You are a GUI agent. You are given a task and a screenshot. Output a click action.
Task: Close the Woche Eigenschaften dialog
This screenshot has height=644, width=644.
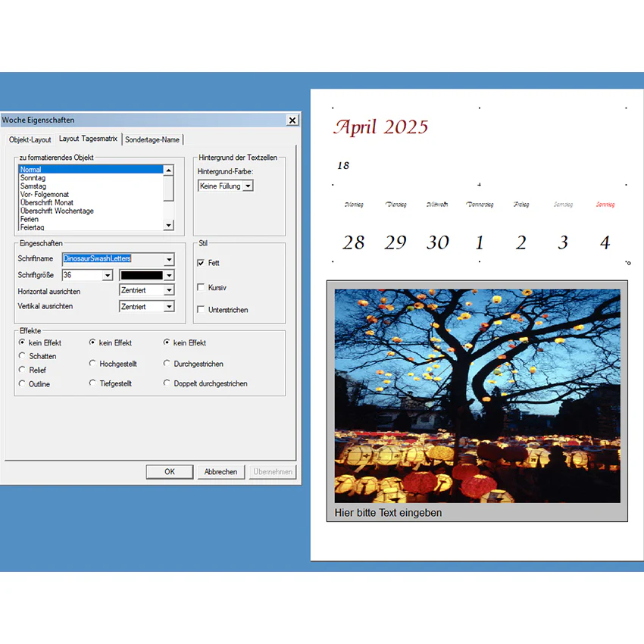point(292,120)
